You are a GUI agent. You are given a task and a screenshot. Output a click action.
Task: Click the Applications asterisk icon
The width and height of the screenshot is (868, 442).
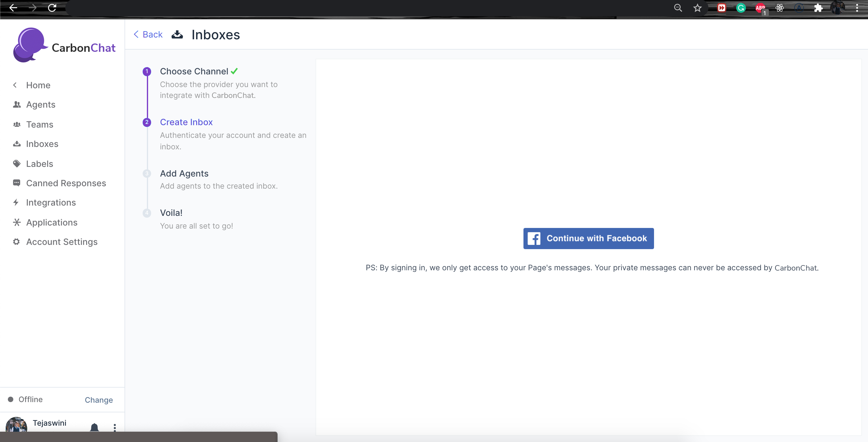(x=17, y=222)
